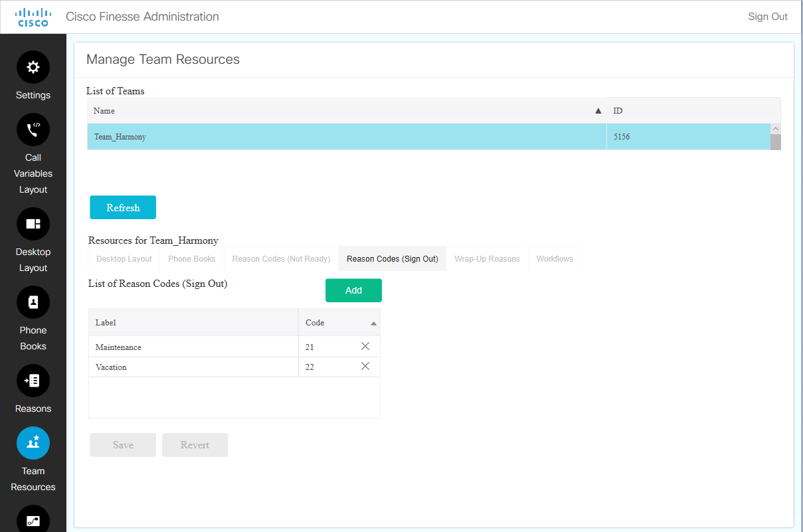
Task: Click code value 22
Action: [x=310, y=367]
